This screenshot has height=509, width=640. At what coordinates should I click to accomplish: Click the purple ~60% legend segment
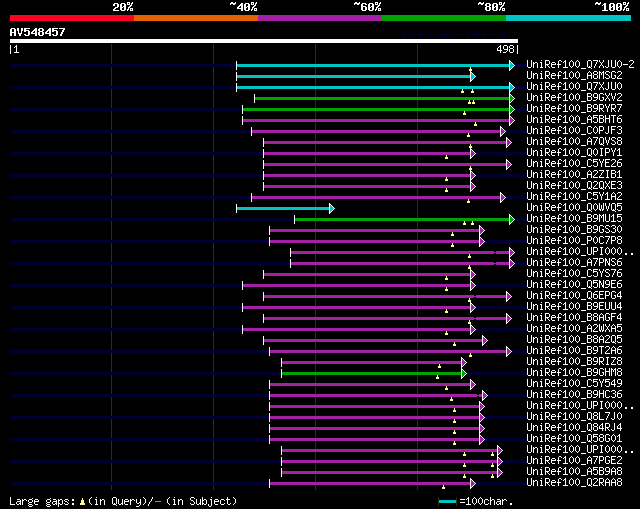click(x=320, y=18)
